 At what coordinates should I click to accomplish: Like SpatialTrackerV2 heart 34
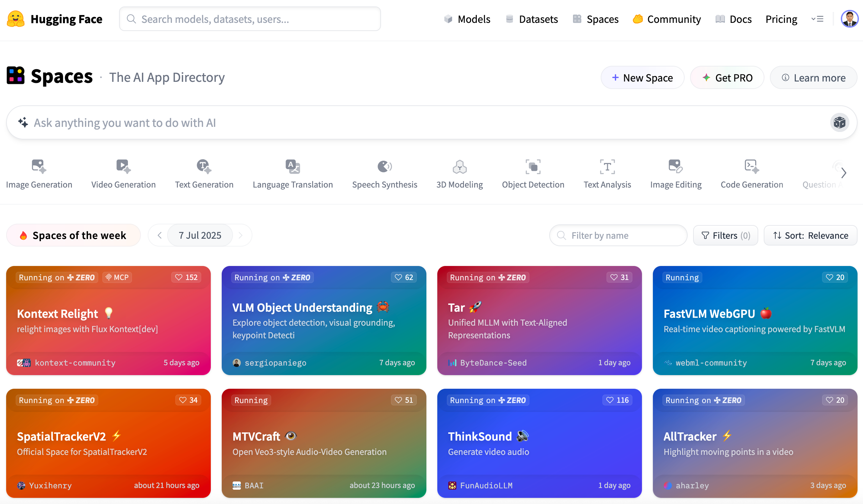(x=188, y=400)
